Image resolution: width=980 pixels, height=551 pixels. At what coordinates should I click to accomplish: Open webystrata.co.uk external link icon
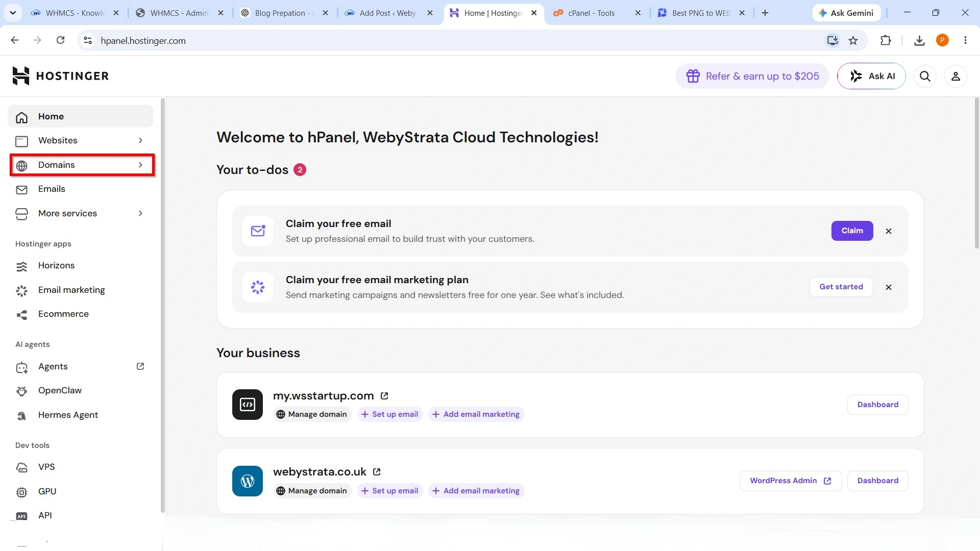[x=377, y=472]
